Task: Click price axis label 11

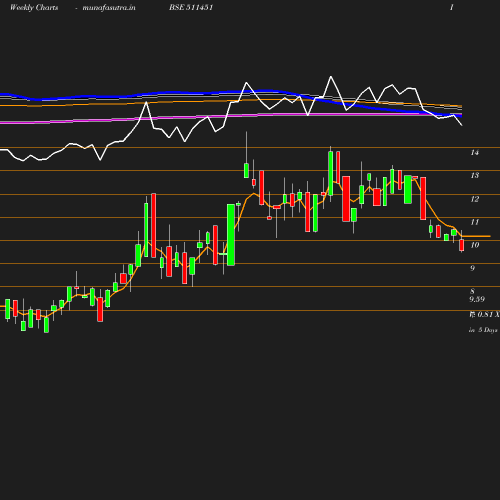Action: (475, 222)
